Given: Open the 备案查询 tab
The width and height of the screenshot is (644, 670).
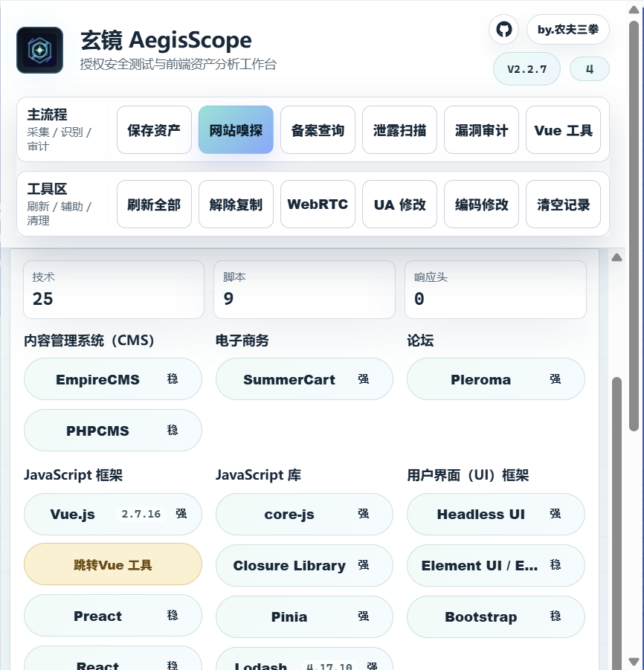Looking at the screenshot, I should click(318, 130).
